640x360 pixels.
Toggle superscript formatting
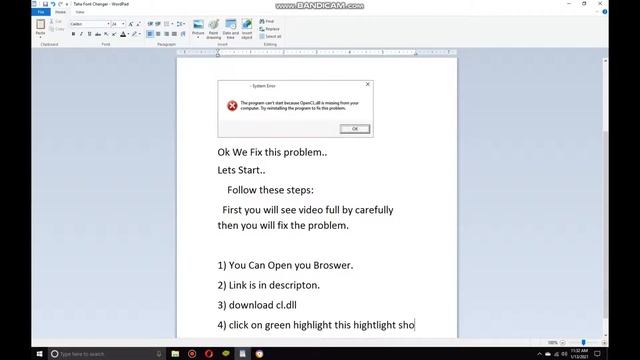pyautogui.click(x=114, y=34)
